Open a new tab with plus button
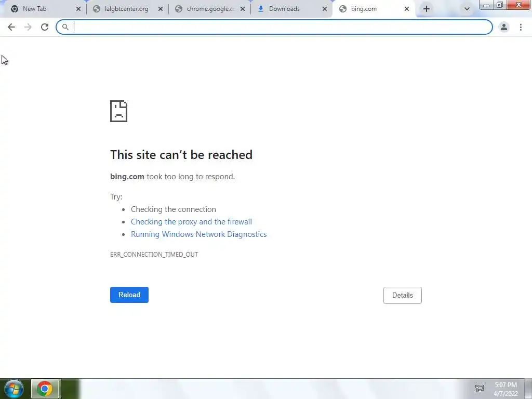The height and width of the screenshot is (399, 532). coord(427,9)
